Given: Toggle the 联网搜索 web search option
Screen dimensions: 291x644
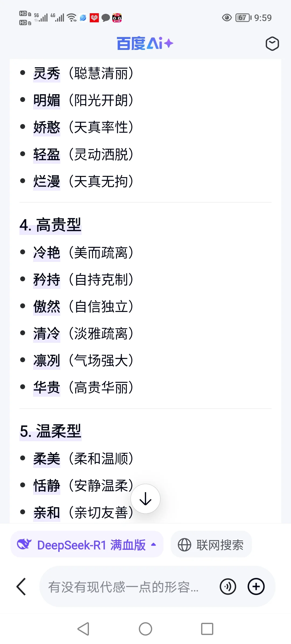Looking at the screenshot, I should [x=211, y=544].
